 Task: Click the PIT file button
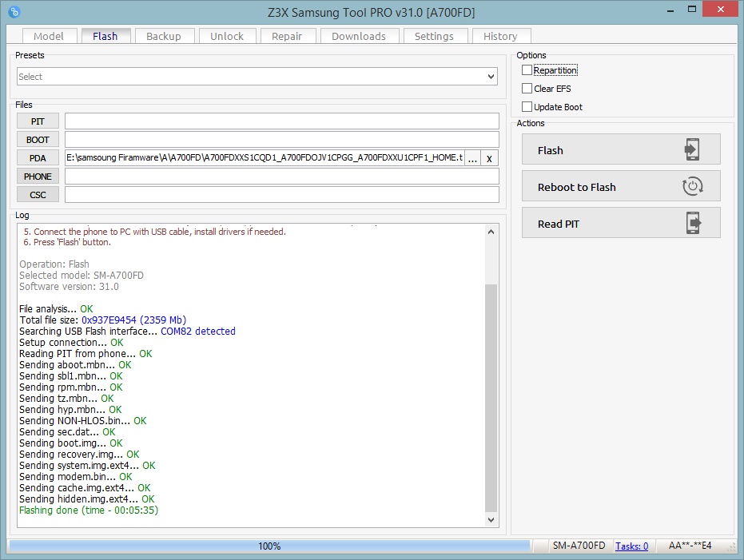[38, 121]
